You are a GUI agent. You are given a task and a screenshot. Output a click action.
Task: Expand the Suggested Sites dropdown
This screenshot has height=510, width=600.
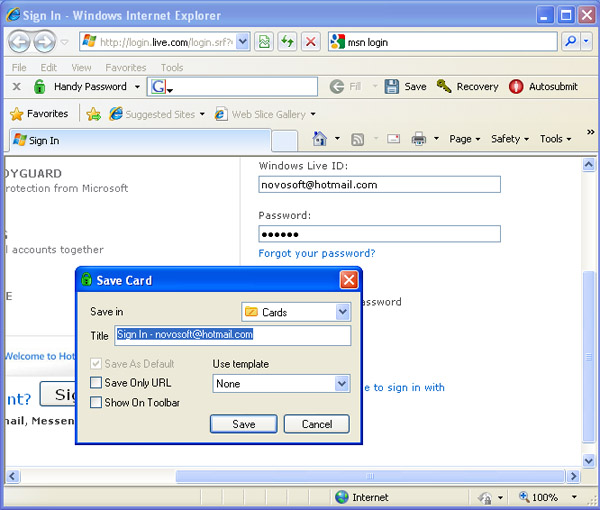point(202,114)
